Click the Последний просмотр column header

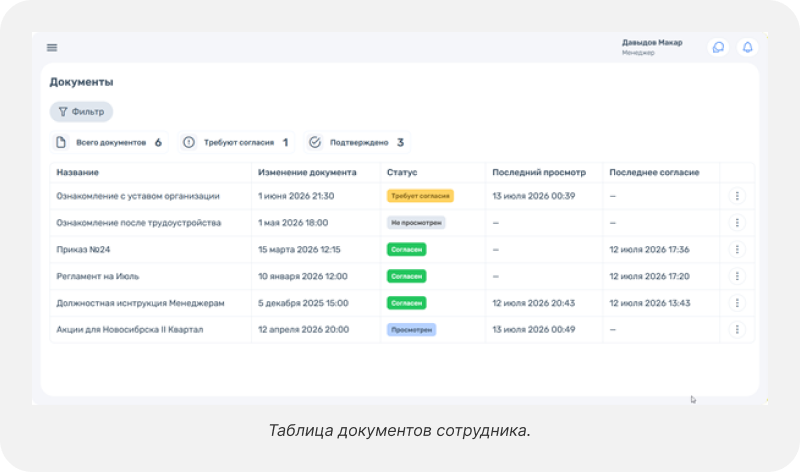(539, 172)
